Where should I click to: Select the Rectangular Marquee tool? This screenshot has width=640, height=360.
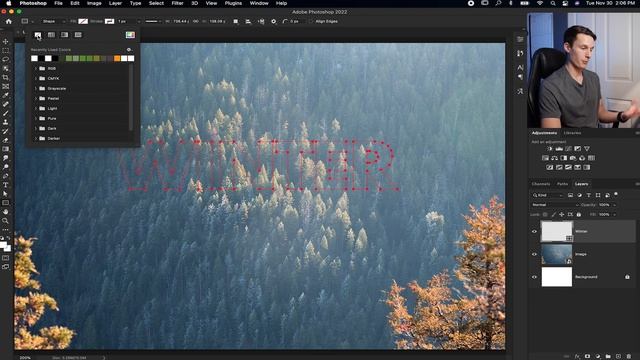pos(6,51)
